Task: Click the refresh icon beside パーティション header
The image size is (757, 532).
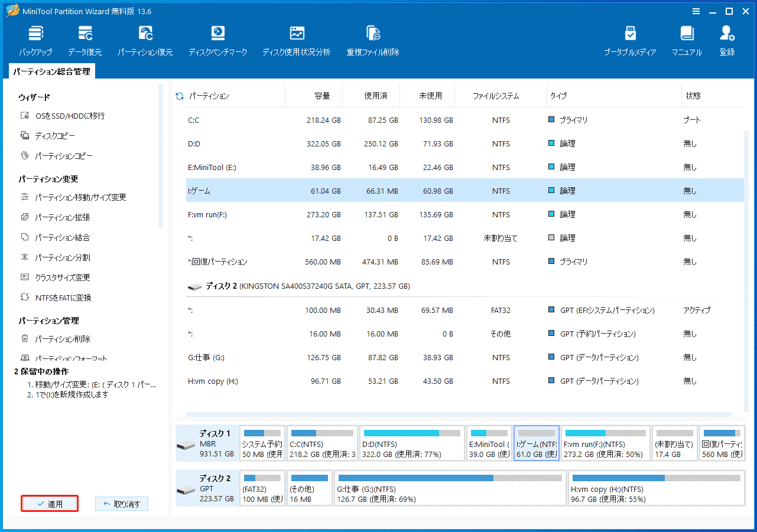Action: [x=180, y=96]
